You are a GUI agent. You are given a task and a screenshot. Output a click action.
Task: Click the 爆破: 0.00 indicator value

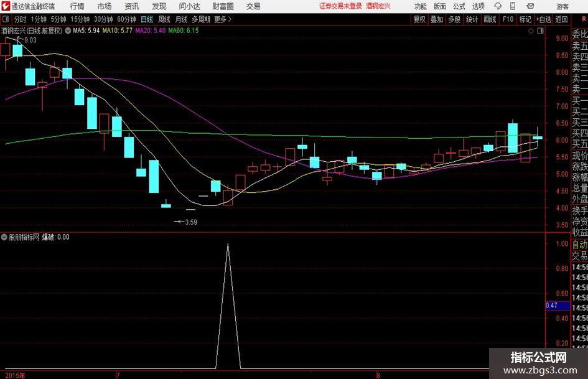tap(55, 236)
